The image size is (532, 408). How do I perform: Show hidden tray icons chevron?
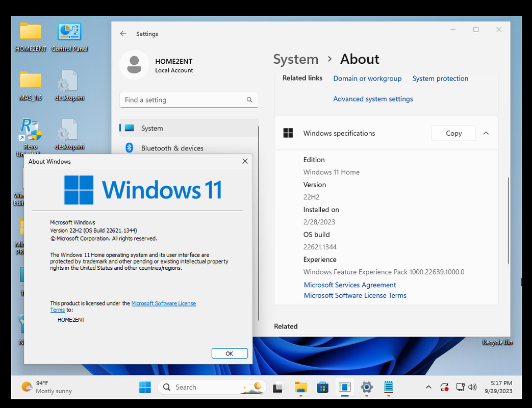(428, 387)
